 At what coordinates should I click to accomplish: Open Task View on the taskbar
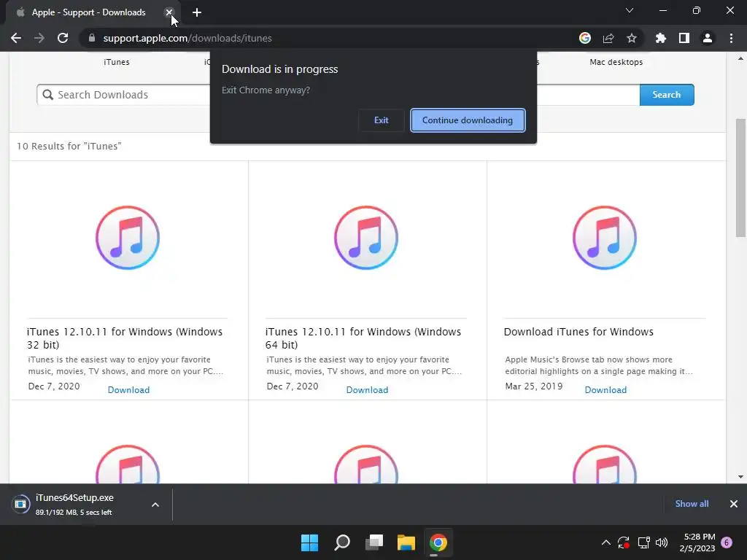point(374,542)
